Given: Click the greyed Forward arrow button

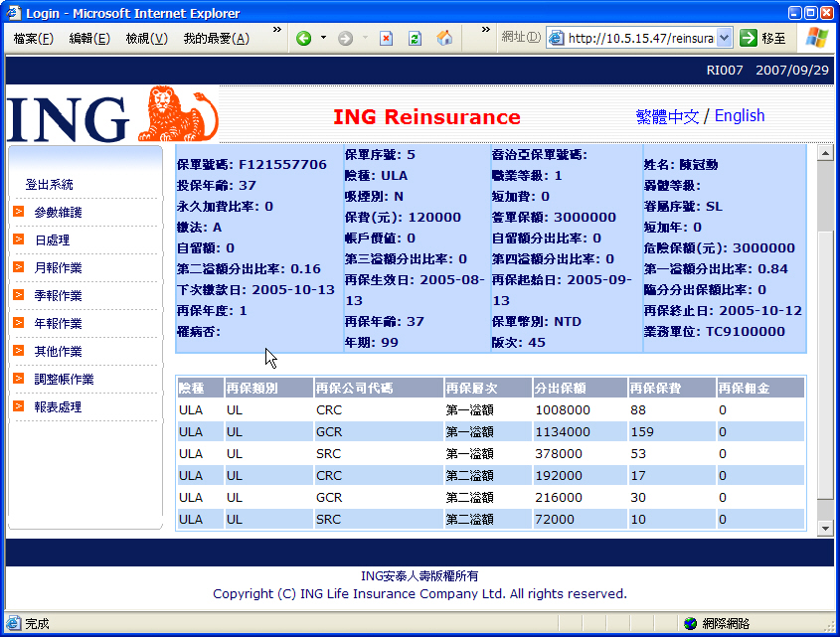Looking at the screenshot, I should 346,38.
